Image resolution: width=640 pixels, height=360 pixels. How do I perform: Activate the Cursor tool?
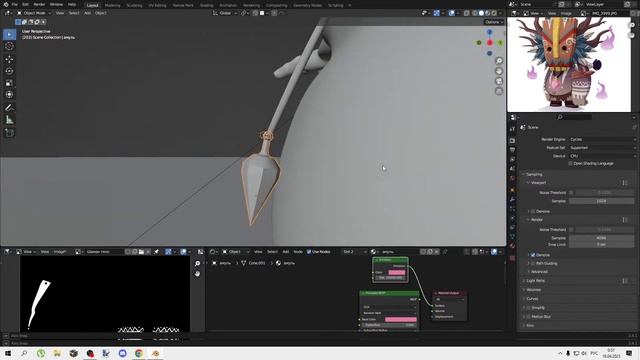pyautogui.click(x=9, y=46)
